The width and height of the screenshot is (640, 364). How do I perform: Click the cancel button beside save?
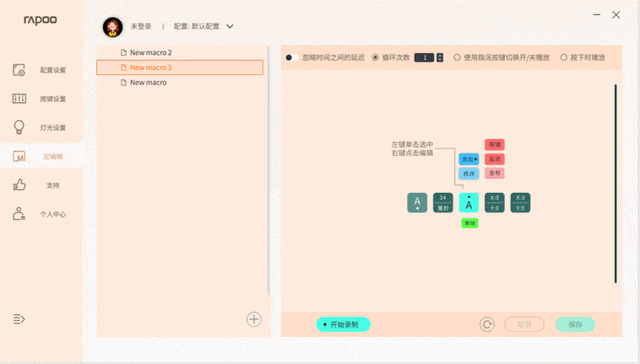point(524,324)
